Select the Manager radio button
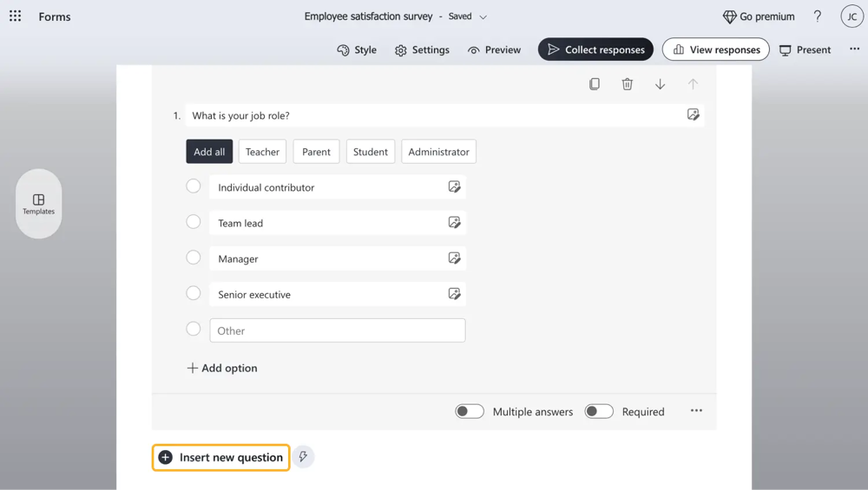Screen dimensions: 868x490 (194, 258)
